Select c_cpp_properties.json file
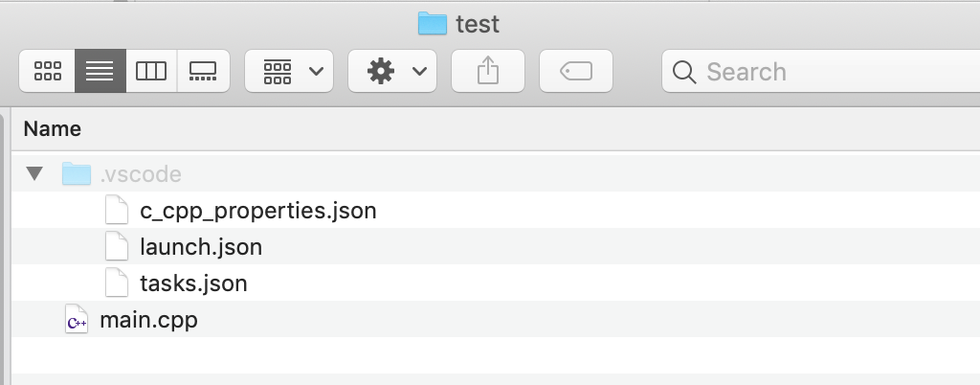Viewport: 980px width, 385px height. pyautogui.click(x=257, y=211)
